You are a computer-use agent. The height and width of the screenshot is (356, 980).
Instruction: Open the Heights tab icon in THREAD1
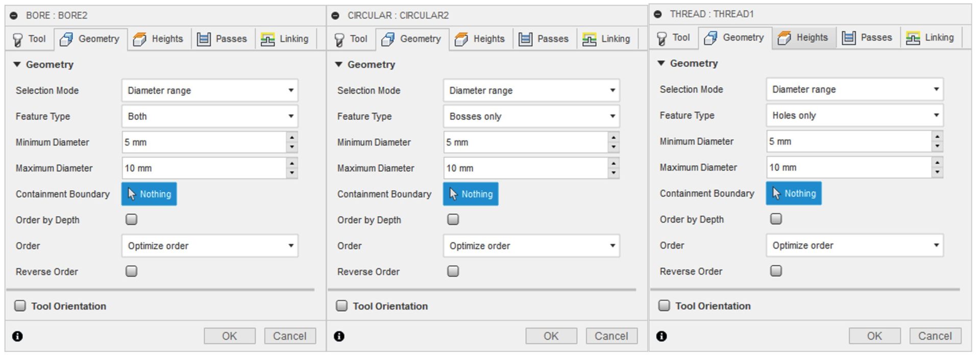784,38
